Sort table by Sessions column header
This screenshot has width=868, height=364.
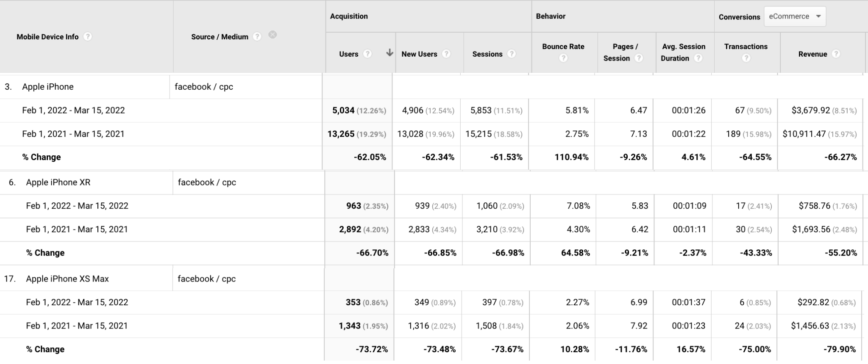point(487,54)
